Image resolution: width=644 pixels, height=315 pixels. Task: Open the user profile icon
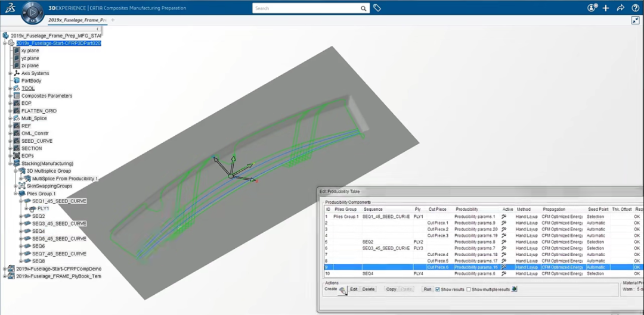(x=592, y=8)
